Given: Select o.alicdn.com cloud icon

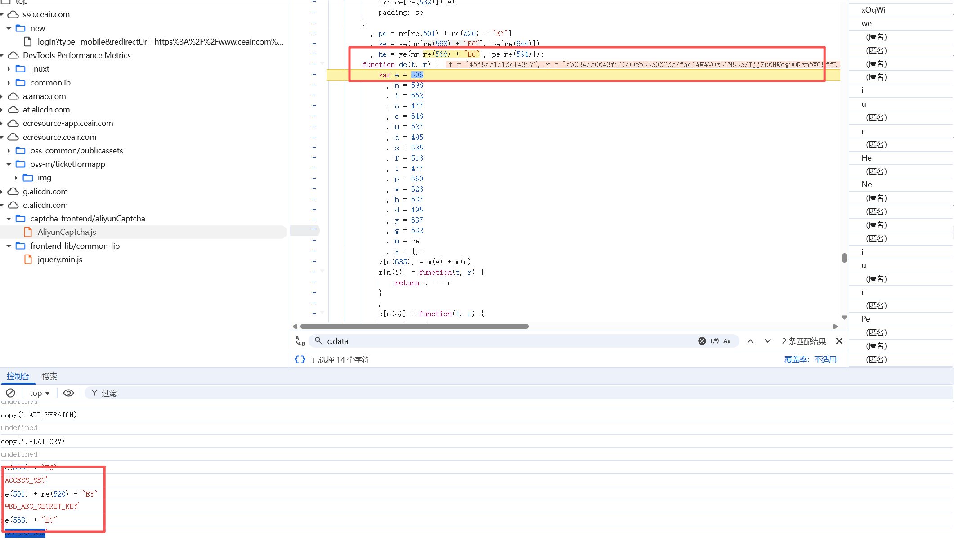Looking at the screenshot, I should tap(13, 205).
